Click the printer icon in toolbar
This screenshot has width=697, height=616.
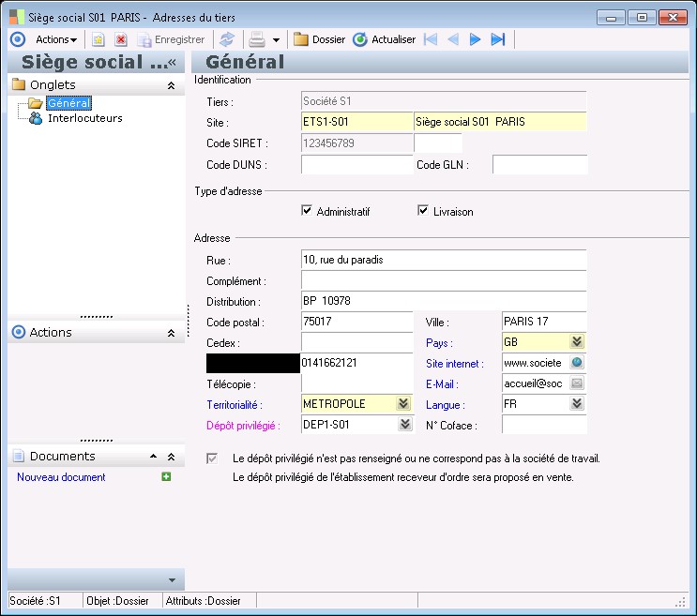256,39
